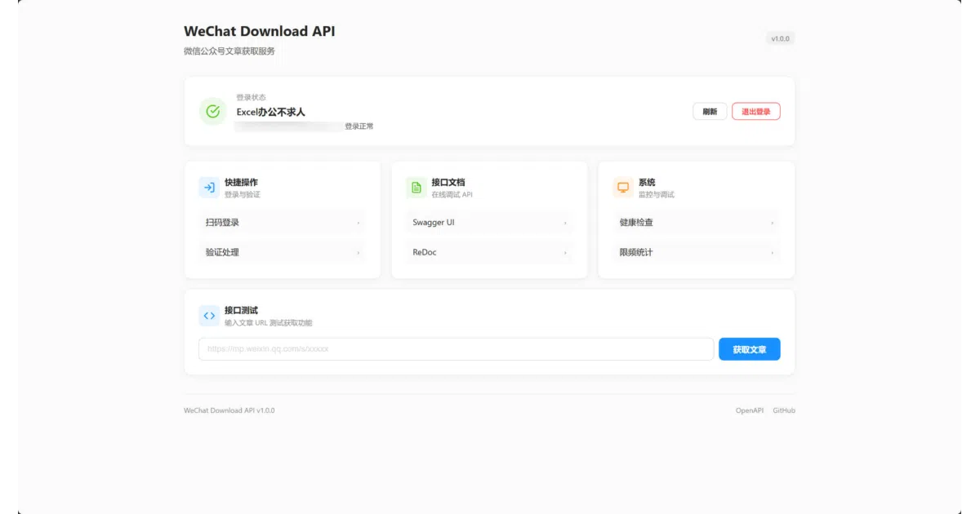Click the 在线调试 API subtitle
Image resolution: width=980 pixels, height=514 pixels.
(x=452, y=195)
